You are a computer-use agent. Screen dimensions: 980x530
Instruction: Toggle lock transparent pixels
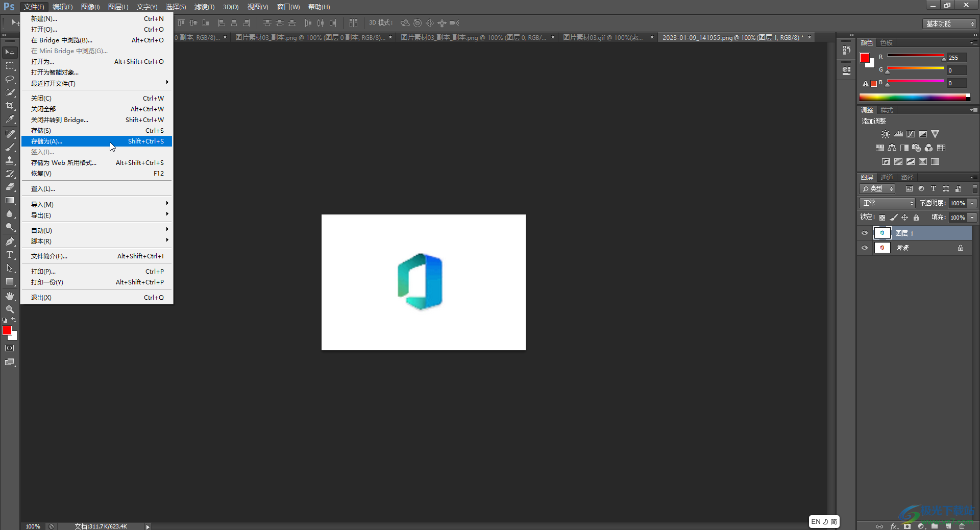pyautogui.click(x=882, y=218)
